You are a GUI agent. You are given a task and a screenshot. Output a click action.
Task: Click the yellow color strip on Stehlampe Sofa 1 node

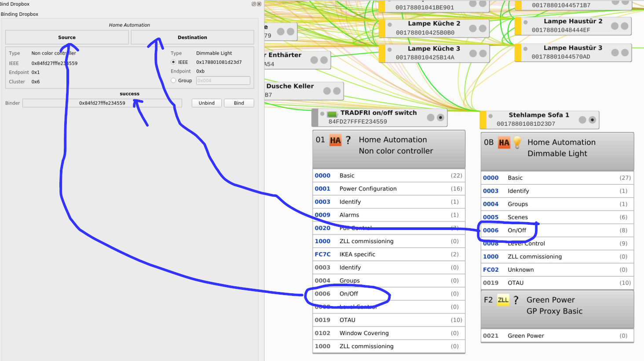pos(484,120)
